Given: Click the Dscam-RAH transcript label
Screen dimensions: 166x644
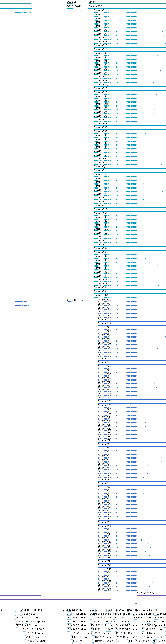Looking at the screenshot, I should tap(101, 53).
